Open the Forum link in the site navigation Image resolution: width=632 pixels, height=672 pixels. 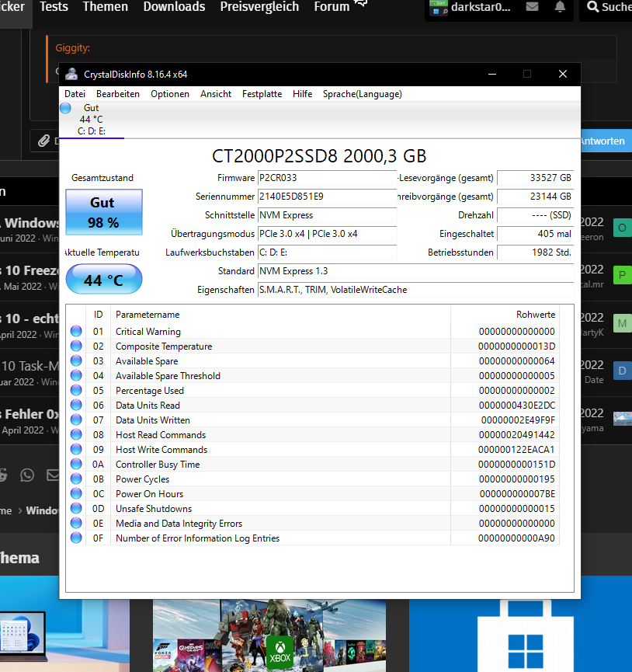click(x=332, y=7)
